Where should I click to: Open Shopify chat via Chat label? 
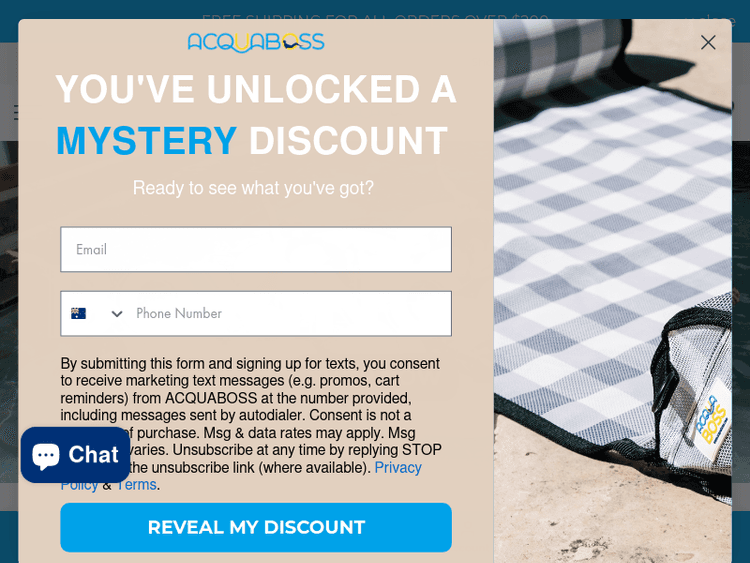tap(93, 454)
